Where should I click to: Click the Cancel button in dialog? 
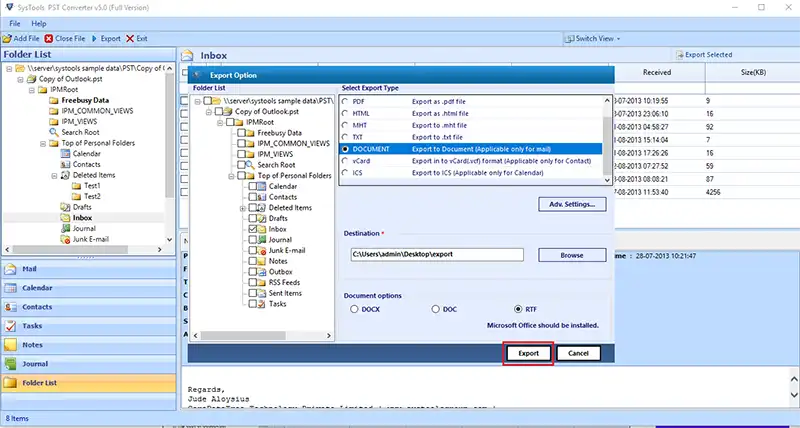[578, 353]
